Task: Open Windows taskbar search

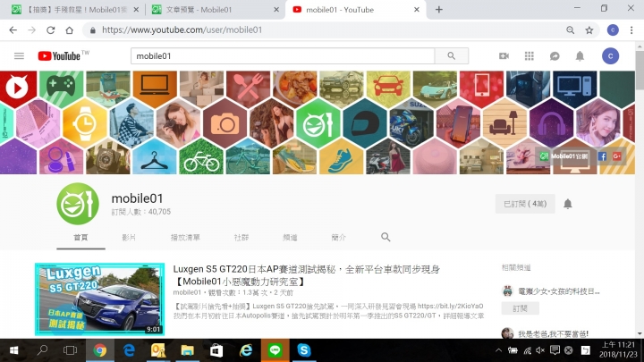Action: 42,350
